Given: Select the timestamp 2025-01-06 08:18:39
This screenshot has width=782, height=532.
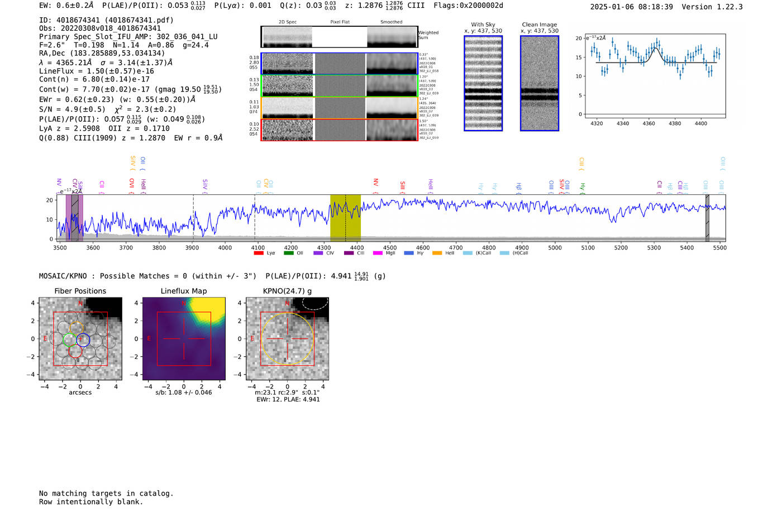Looking at the screenshot, I should tap(631, 7).
